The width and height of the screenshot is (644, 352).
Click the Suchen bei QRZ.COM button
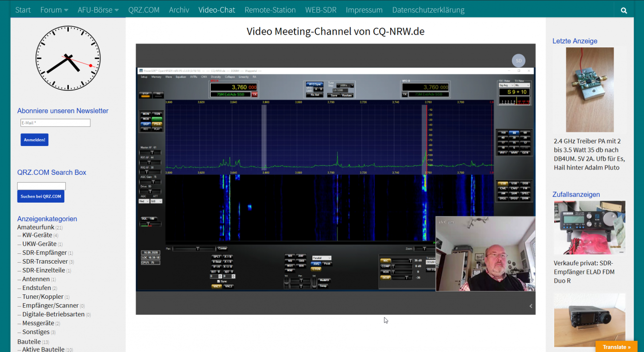[x=40, y=196]
